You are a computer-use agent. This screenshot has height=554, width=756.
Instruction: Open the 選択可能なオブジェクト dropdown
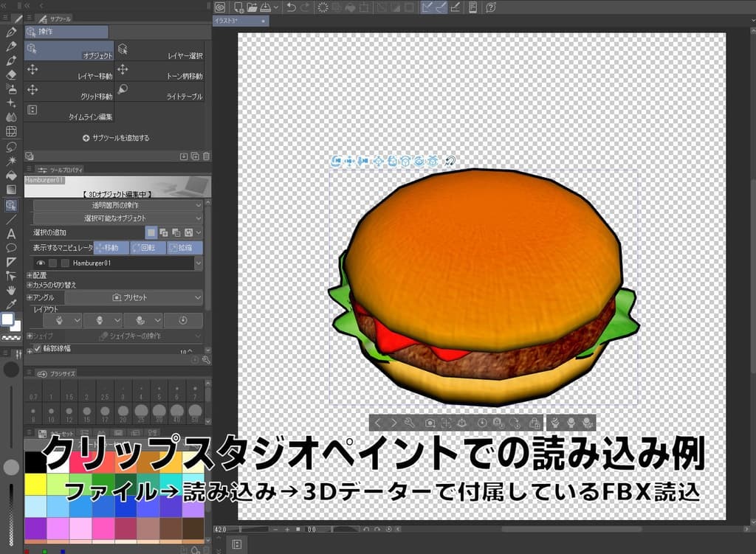(114, 217)
